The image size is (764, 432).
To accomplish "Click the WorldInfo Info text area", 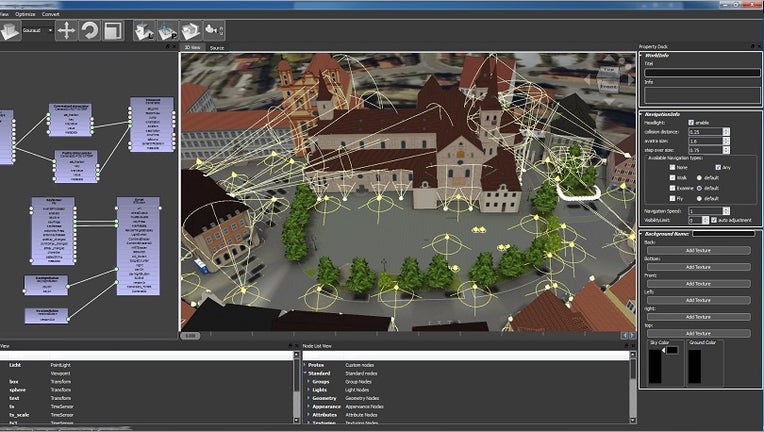I will (x=702, y=94).
